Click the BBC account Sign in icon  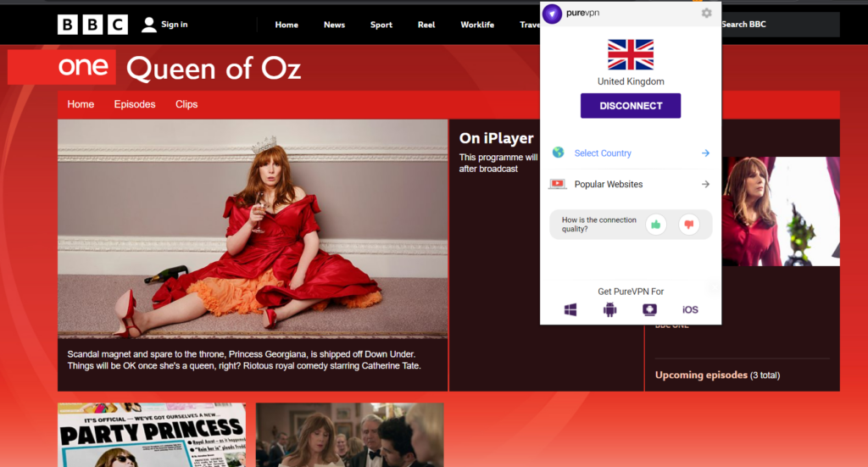coord(149,25)
